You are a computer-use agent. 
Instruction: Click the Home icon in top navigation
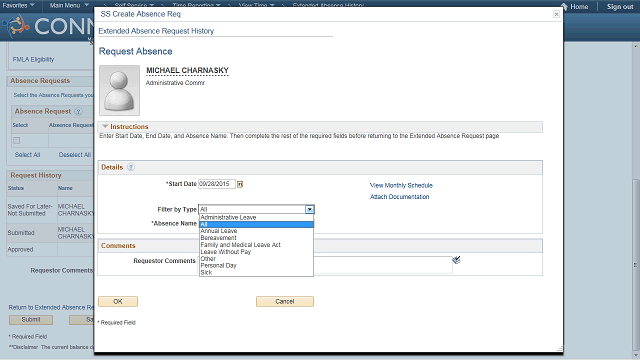(564, 7)
